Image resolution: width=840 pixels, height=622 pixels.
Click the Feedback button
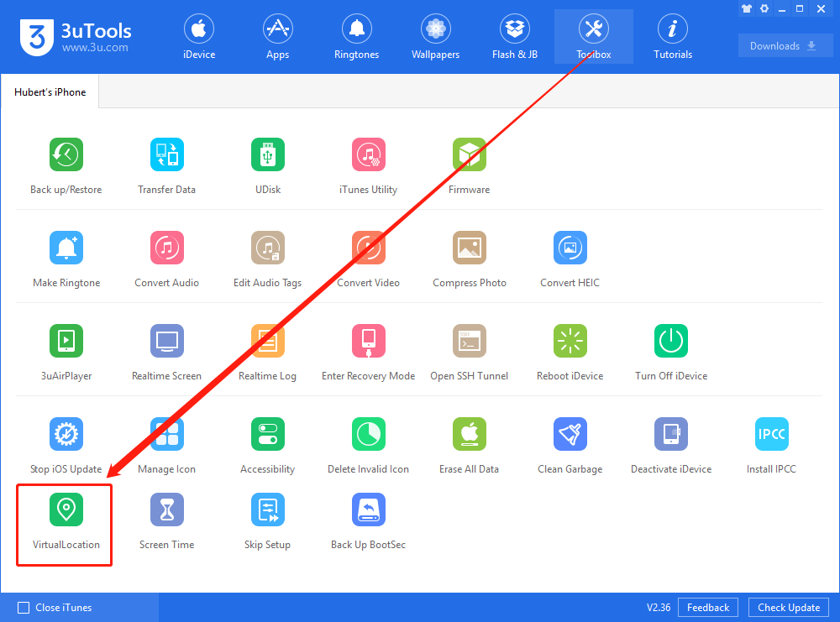click(x=707, y=607)
